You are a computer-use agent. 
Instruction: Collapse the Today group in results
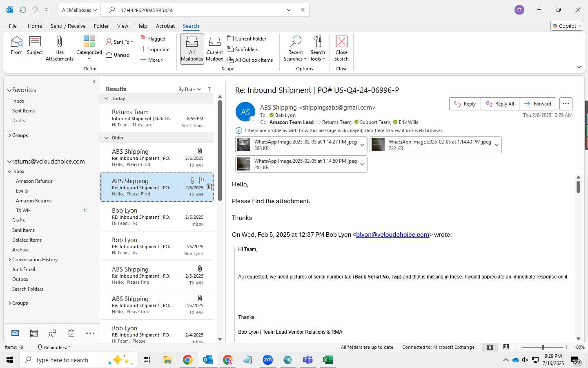(x=106, y=99)
